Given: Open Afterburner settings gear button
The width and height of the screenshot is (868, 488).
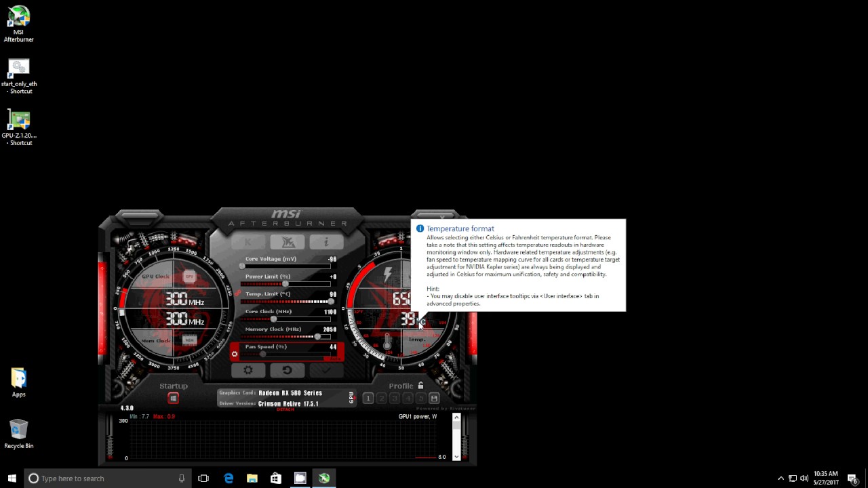Looking at the screenshot, I should [248, 370].
